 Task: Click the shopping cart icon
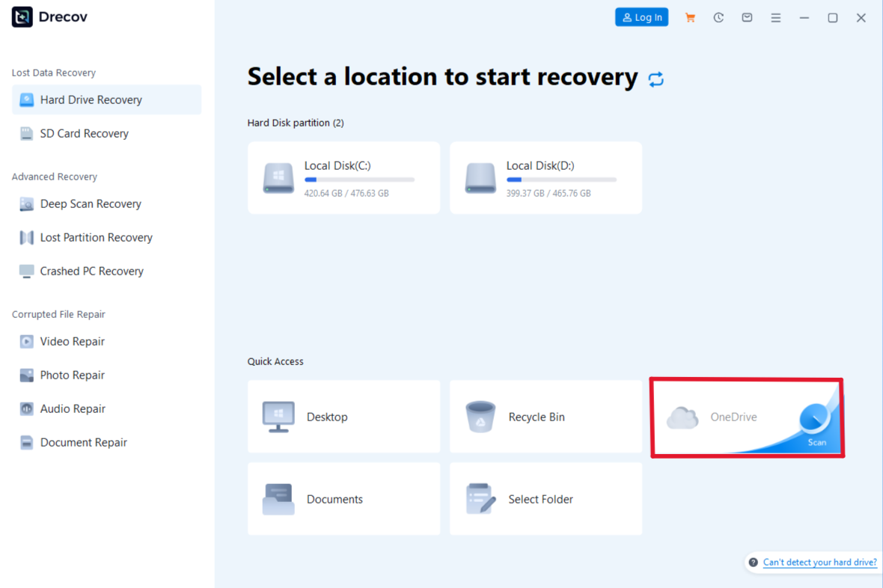(690, 16)
